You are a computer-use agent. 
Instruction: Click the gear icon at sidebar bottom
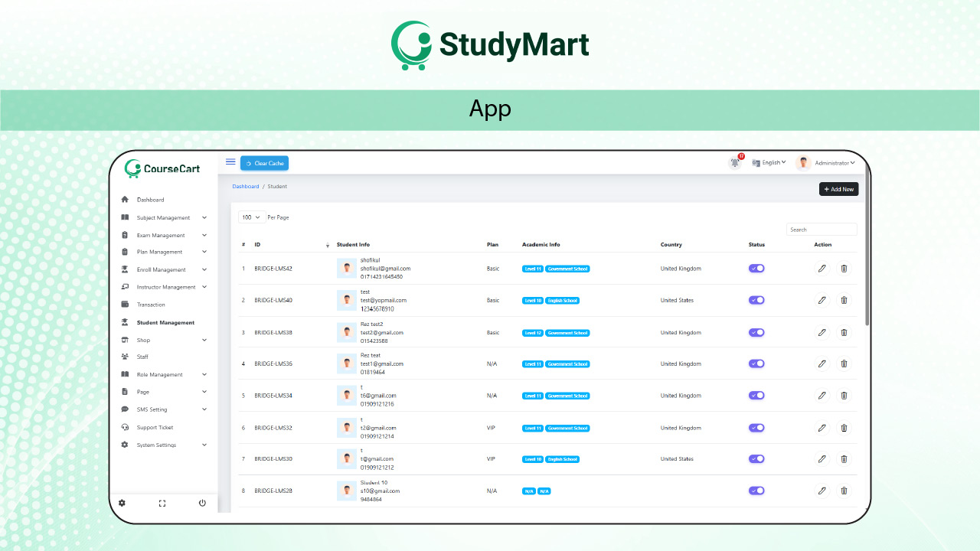pos(122,503)
